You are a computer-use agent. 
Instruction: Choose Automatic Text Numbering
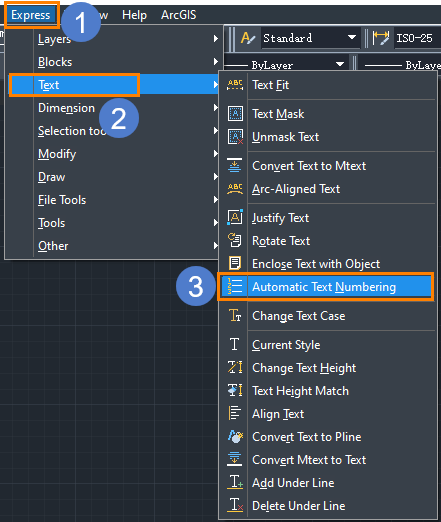click(x=325, y=287)
